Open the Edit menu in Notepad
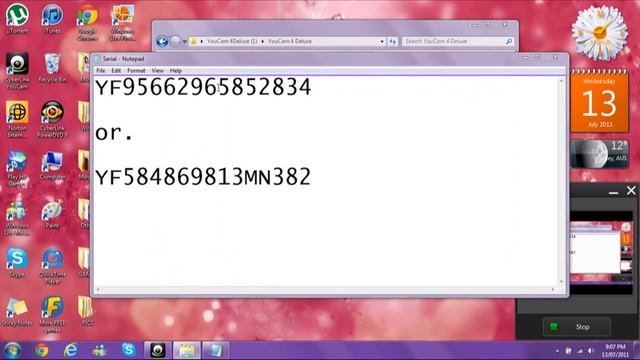640x360 pixels. [x=116, y=71]
